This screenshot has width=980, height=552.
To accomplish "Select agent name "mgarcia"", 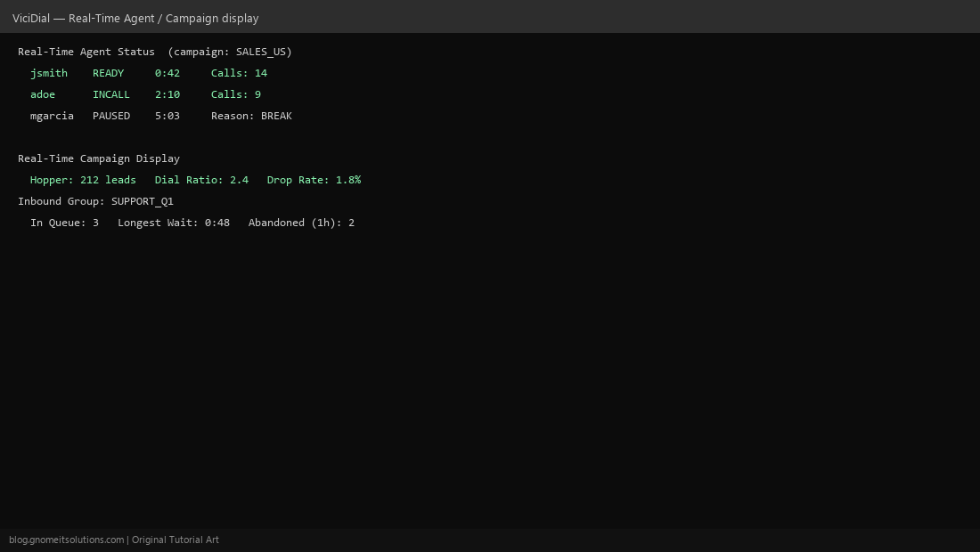I will pos(52,116).
